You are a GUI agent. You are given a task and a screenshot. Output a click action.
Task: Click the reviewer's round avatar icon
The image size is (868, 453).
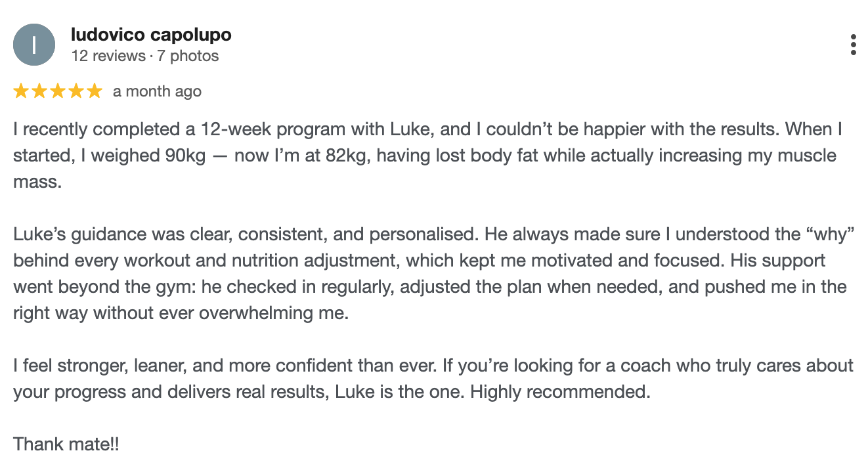34,45
